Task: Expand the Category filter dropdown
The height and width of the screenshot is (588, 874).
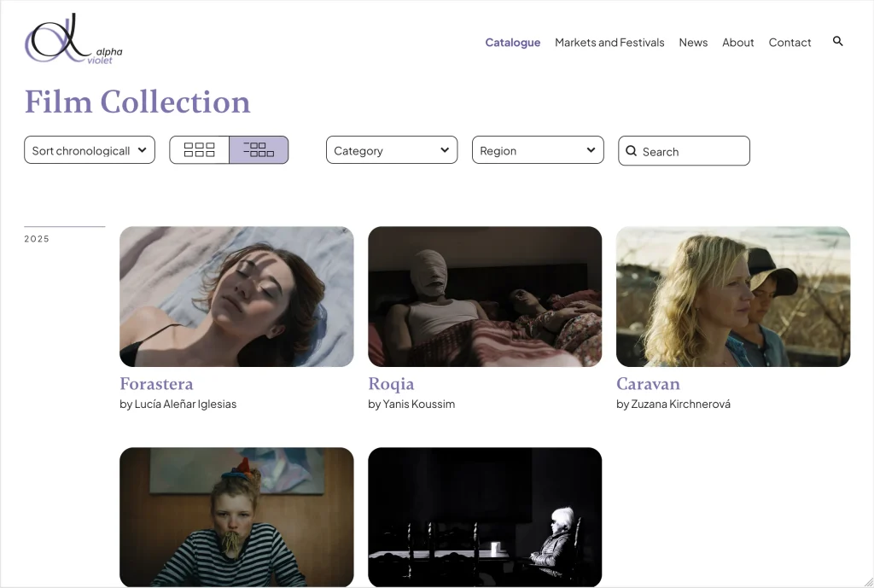Action: click(x=392, y=150)
